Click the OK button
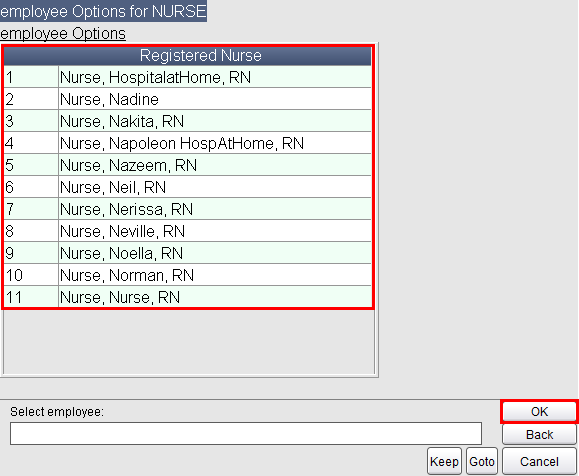The image size is (579, 476). point(539,411)
